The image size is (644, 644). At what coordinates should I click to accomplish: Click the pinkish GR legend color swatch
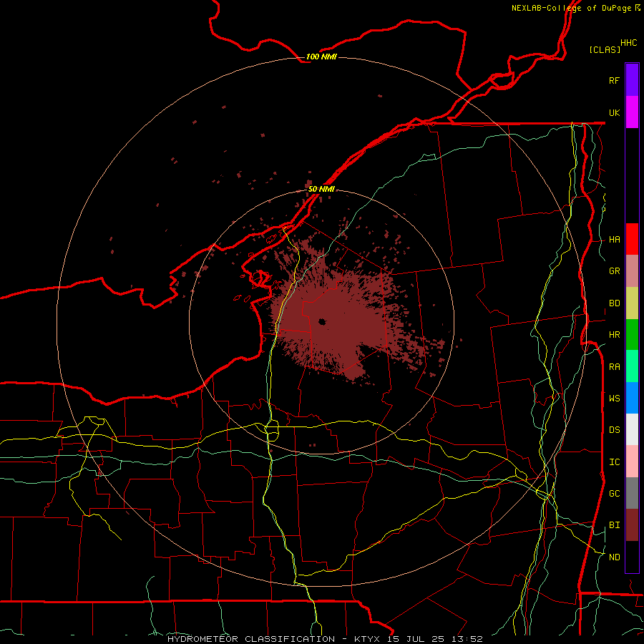click(632, 271)
